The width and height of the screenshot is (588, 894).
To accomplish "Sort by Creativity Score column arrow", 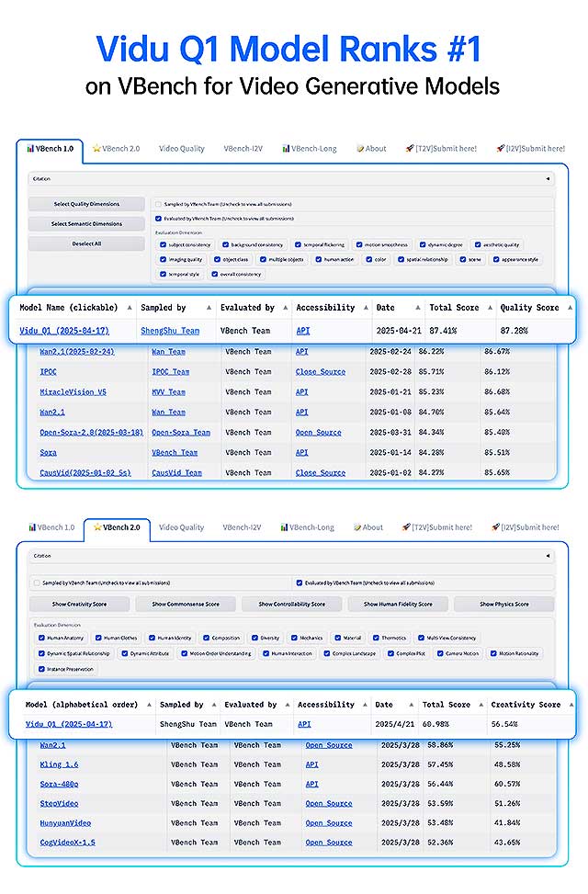I will click(571, 705).
